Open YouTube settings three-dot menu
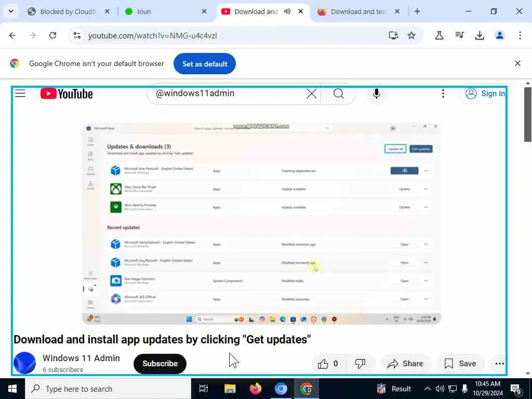This screenshot has width=532, height=399. pyautogui.click(x=443, y=94)
